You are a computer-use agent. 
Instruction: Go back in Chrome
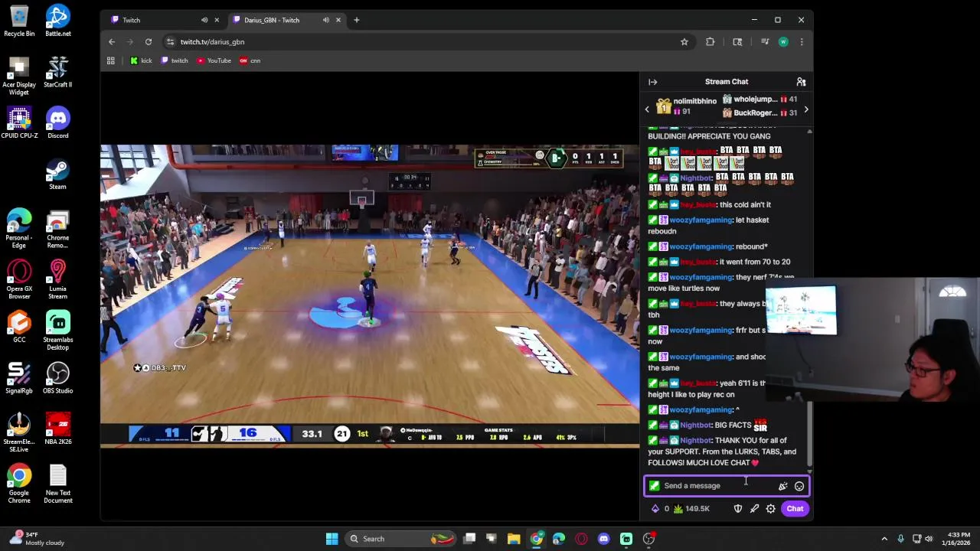[112, 42]
